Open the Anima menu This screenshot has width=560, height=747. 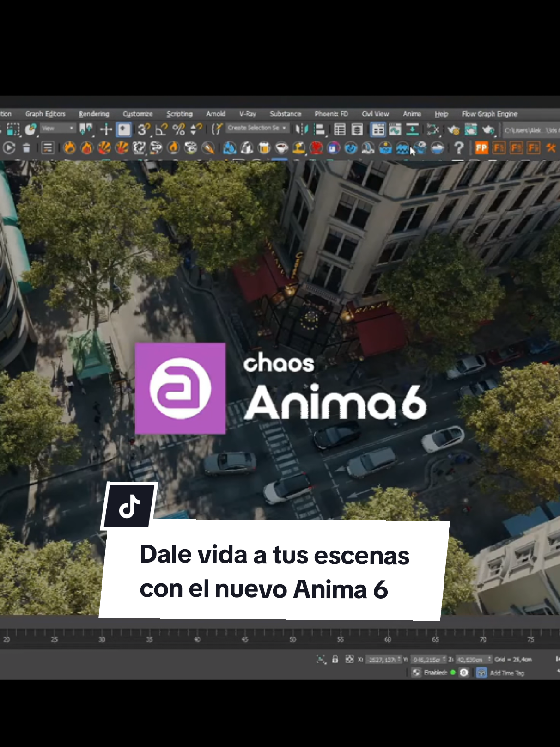[x=412, y=114]
